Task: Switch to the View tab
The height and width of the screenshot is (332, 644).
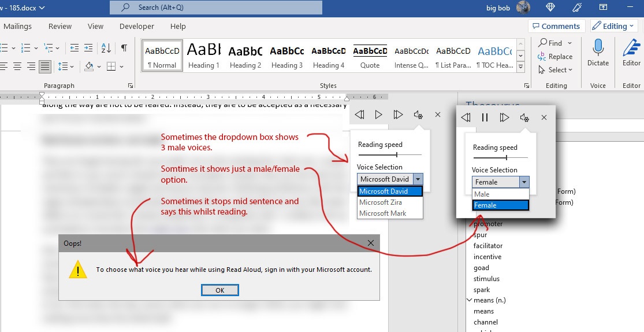Action: point(95,27)
